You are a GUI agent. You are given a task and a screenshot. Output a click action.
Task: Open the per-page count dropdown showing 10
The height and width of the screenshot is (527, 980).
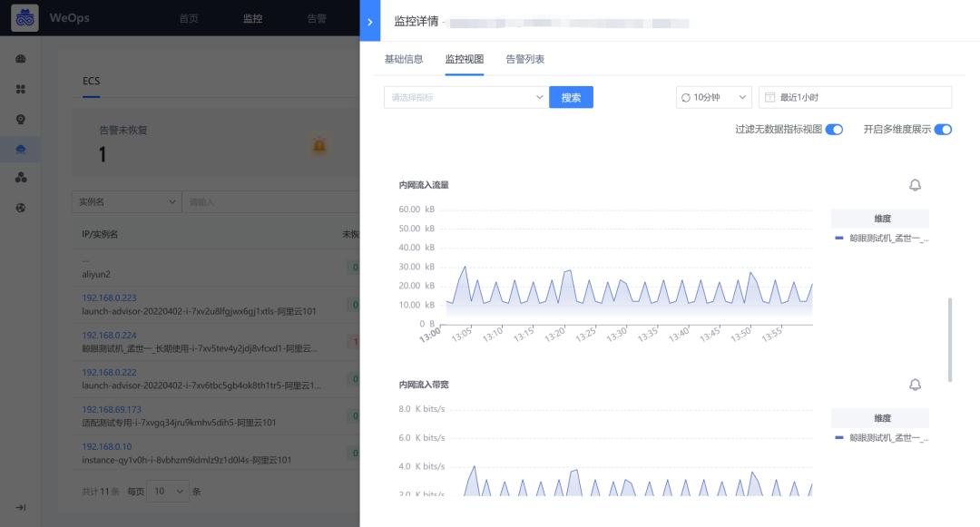pyautogui.click(x=168, y=490)
